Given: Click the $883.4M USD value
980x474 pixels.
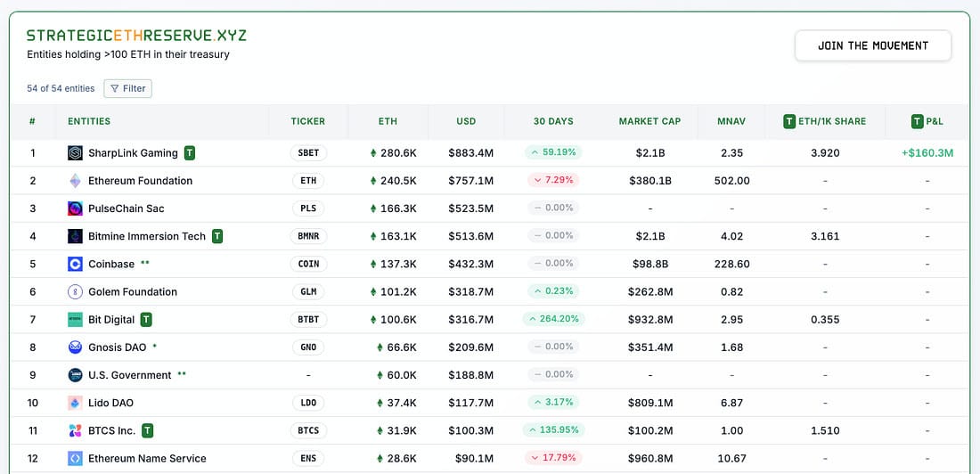Looking at the screenshot, I should coord(470,153).
